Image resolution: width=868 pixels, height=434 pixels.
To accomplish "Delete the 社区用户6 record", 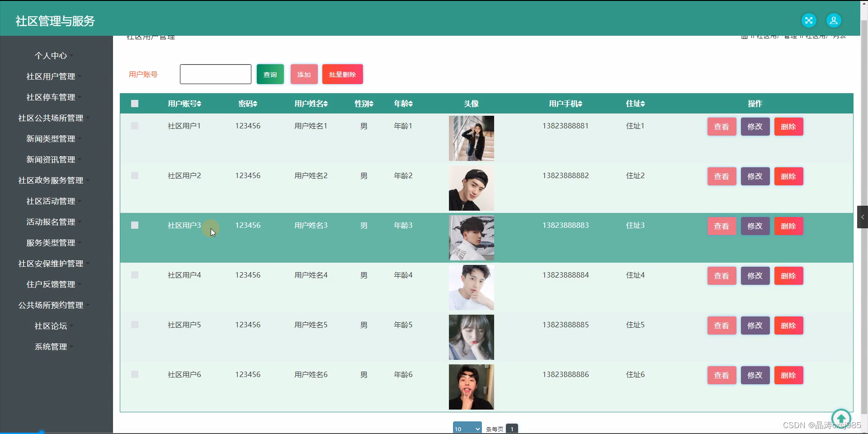I will click(x=788, y=375).
